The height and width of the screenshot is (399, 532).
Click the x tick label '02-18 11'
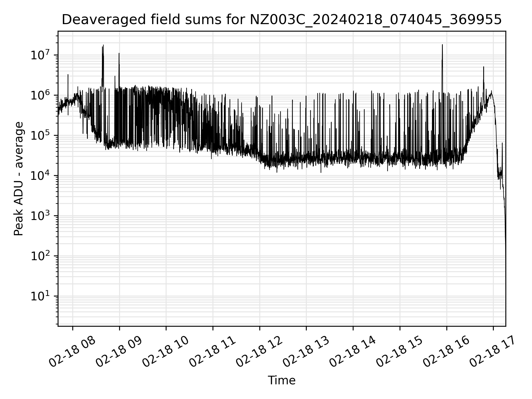click(x=212, y=352)
